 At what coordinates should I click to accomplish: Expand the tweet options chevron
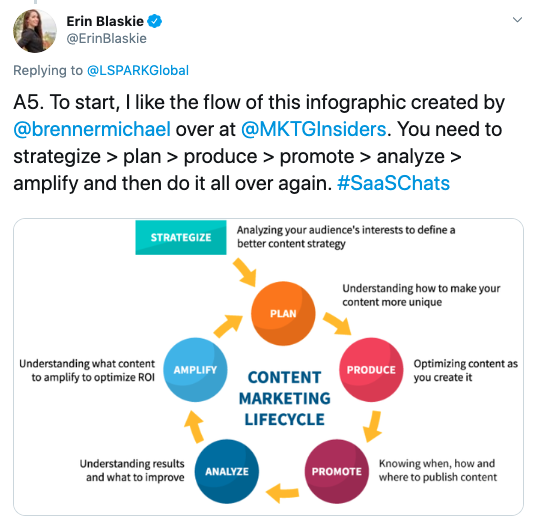tap(517, 20)
